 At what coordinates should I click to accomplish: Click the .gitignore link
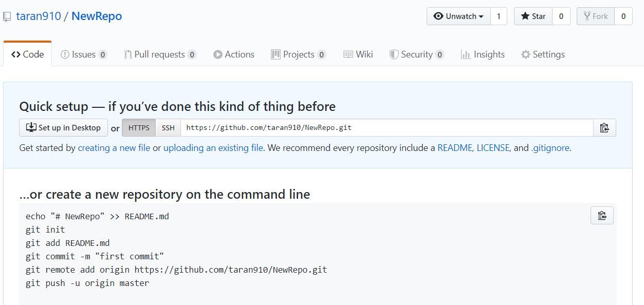(550, 148)
